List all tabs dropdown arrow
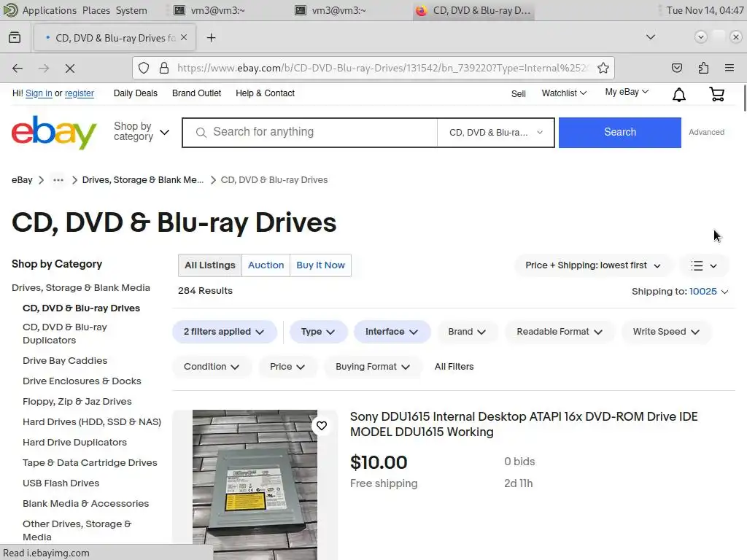This screenshot has width=747, height=560. [650, 37]
